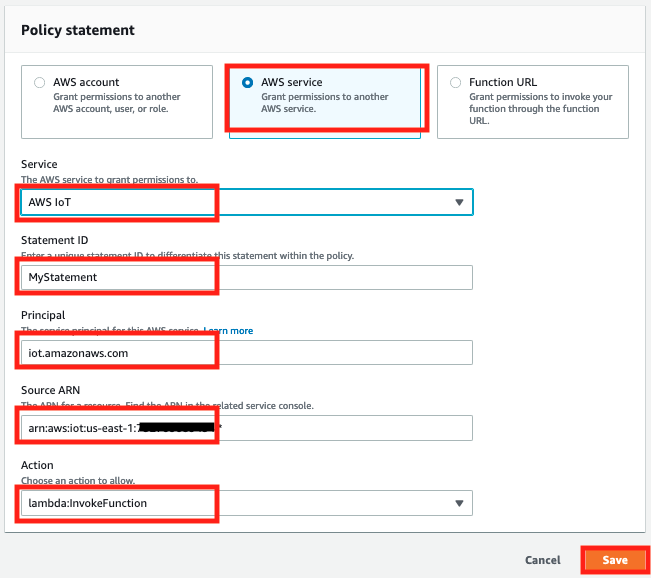Click the 'Grant permissions to another AWS service.' description
The image size is (651, 578).
325,103
